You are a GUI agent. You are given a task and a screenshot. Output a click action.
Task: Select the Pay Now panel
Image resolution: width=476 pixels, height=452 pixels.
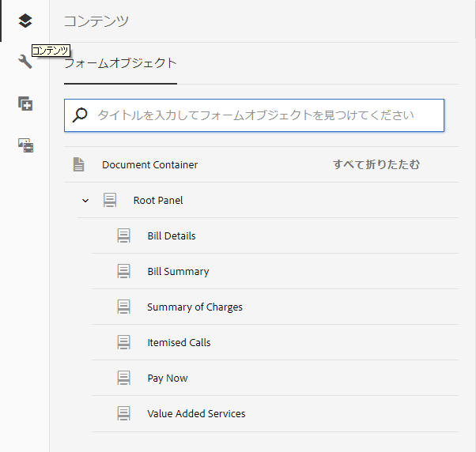[x=275, y=378]
